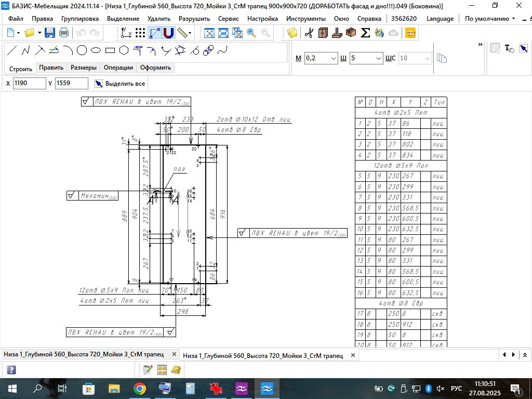Viewport: 532px width, 399px height.
Task: Open the Ш width dropdown 5
Action: [379, 58]
